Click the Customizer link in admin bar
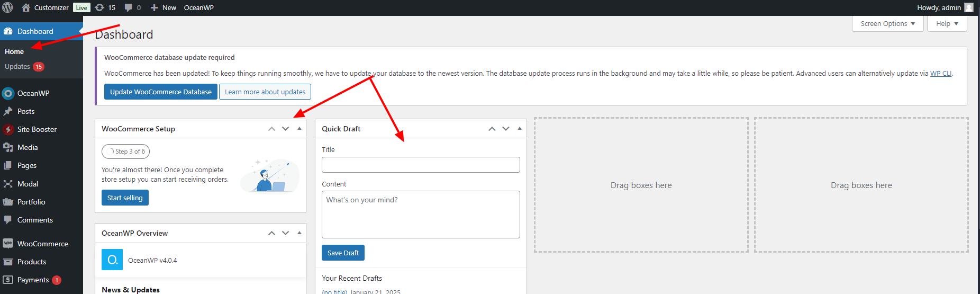980x294 pixels. click(51, 7)
